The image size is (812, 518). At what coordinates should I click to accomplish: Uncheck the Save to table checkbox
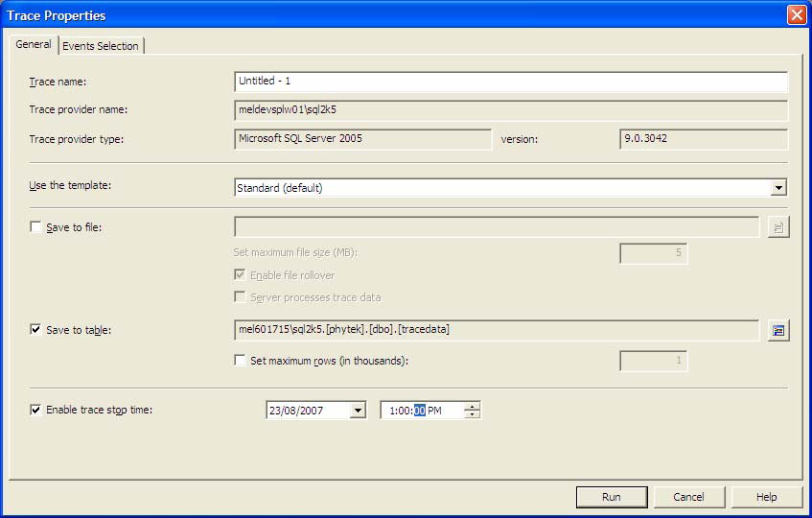tap(36, 330)
